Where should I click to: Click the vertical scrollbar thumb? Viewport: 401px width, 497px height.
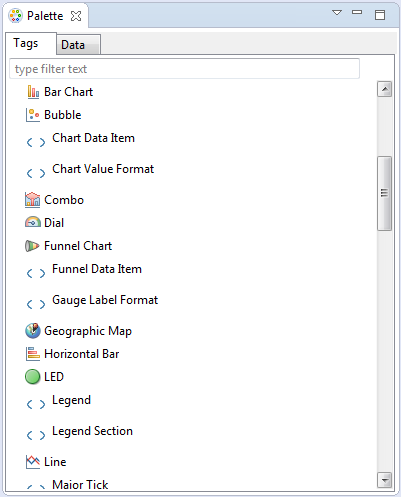384,193
